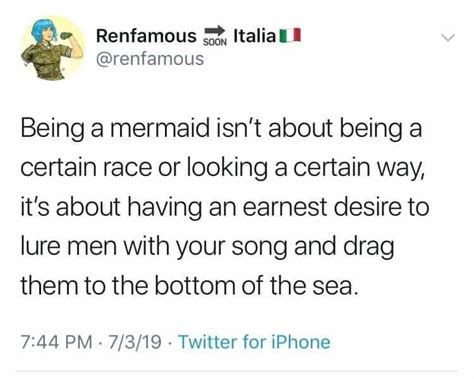The height and width of the screenshot is (379, 474).
Task: Click the divider line below the timestamp
Action: (x=237, y=370)
